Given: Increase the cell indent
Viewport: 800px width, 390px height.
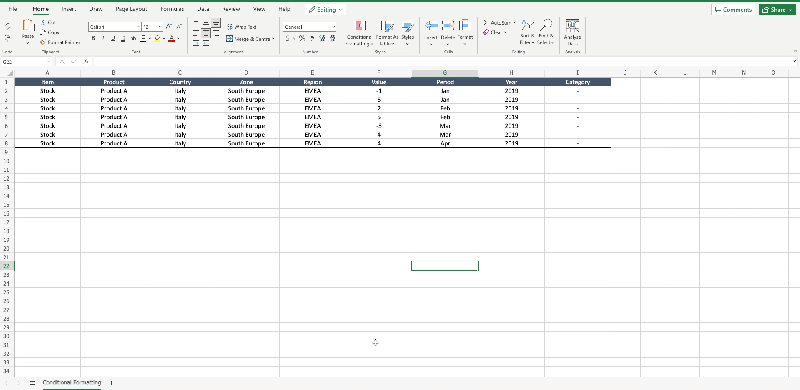Looking at the screenshot, I should pos(206,43).
